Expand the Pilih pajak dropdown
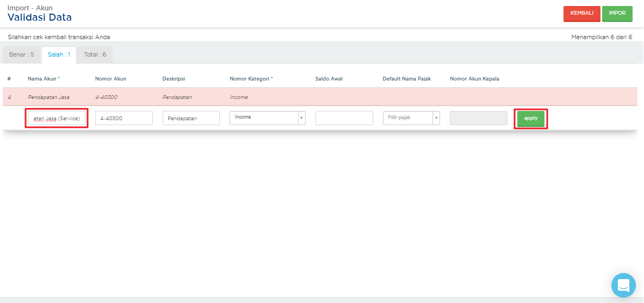The width and height of the screenshot is (644, 303). click(411, 118)
